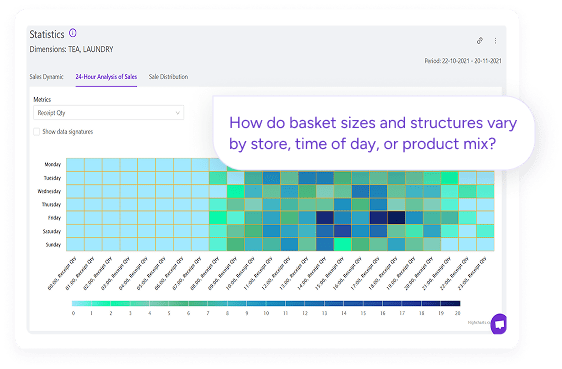Click the Metrics label
This screenshot has height=369, width=562.
pyautogui.click(x=42, y=100)
